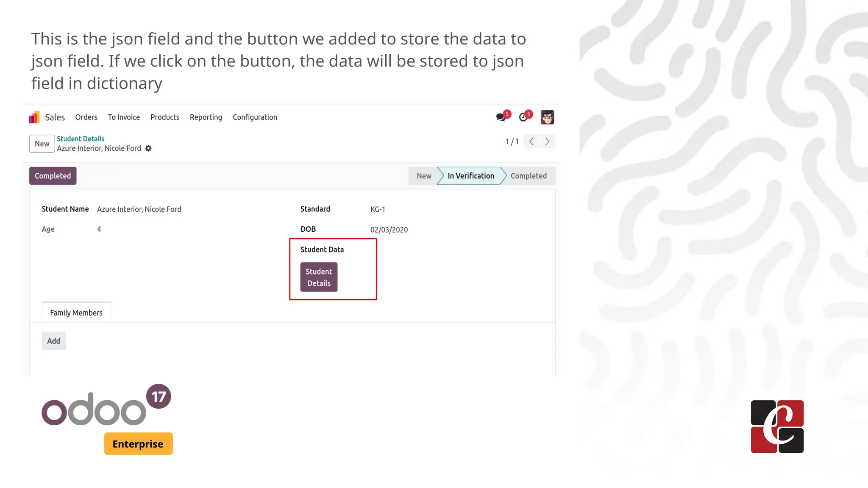Select the Completed stage in status bar

[x=529, y=176]
